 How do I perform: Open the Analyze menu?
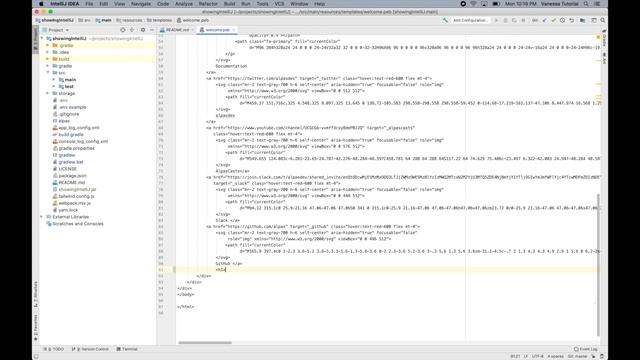184,4
